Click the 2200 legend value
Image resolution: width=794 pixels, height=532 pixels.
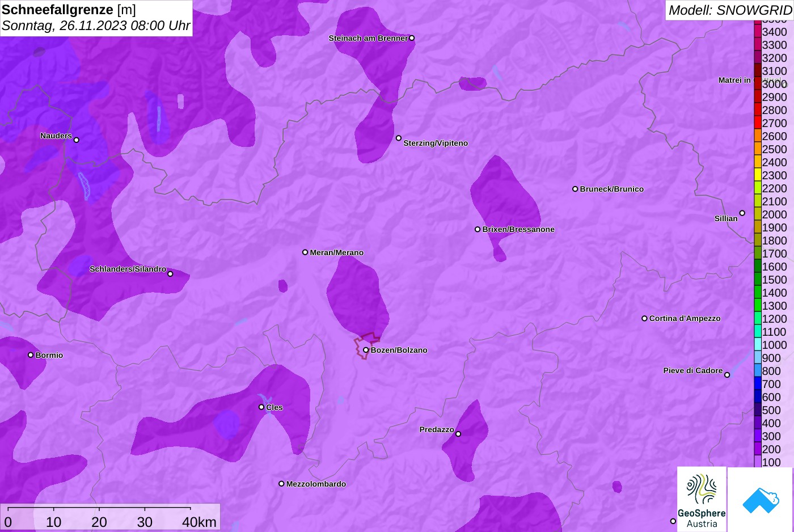(774, 188)
